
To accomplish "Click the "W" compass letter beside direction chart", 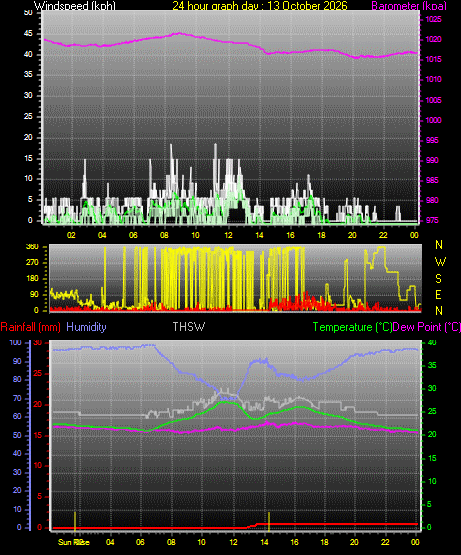I will [x=440, y=262].
